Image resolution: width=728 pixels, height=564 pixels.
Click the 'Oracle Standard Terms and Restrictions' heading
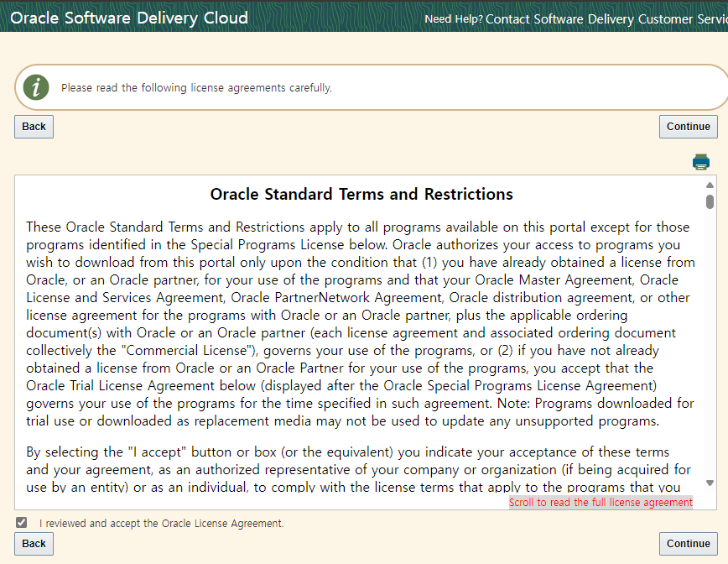pyautogui.click(x=361, y=194)
